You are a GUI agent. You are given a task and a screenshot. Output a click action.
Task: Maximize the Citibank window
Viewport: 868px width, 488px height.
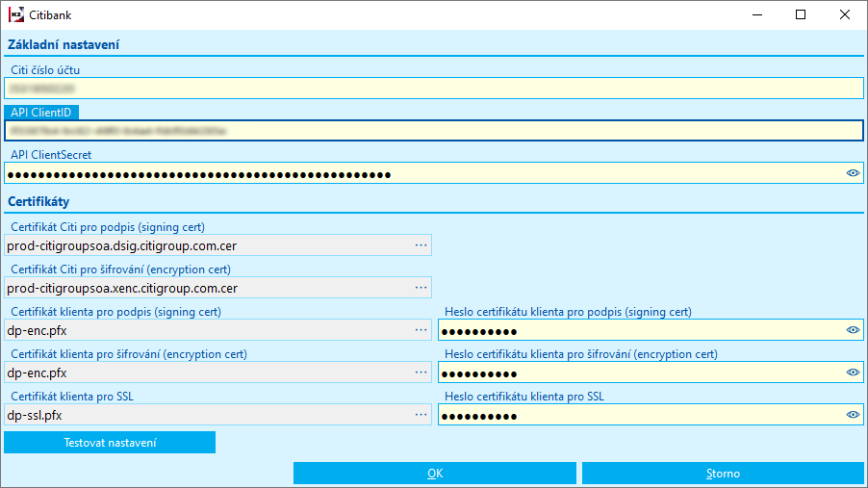(x=801, y=15)
